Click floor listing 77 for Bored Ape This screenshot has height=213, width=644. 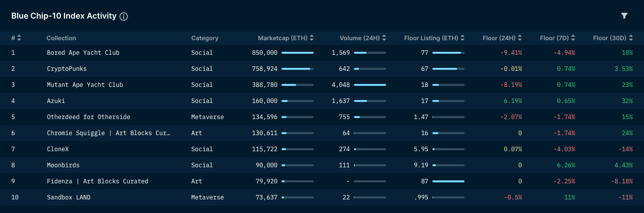(425, 53)
